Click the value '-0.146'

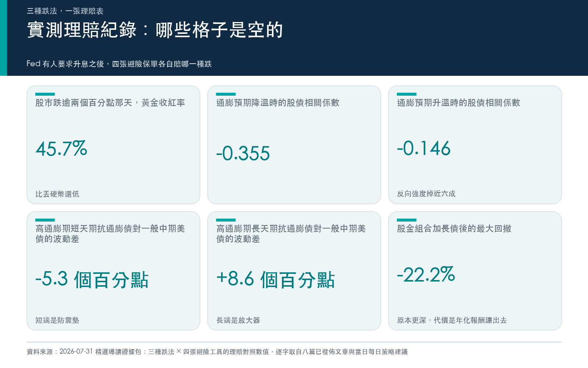pos(424,148)
